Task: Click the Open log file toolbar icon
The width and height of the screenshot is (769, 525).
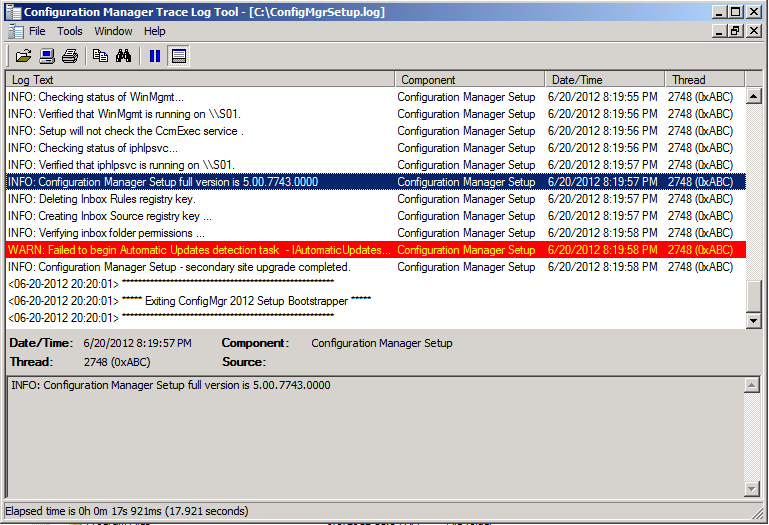Action: [x=23, y=56]
